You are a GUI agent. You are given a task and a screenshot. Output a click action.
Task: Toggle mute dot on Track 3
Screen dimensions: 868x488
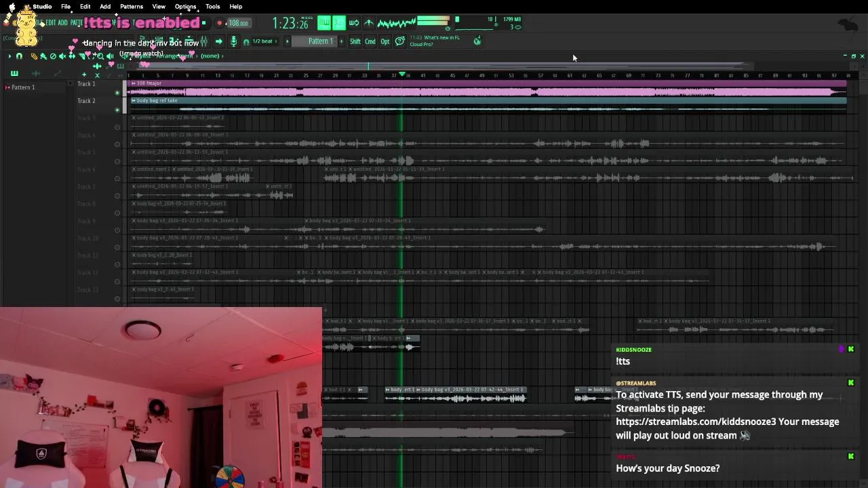117,127
